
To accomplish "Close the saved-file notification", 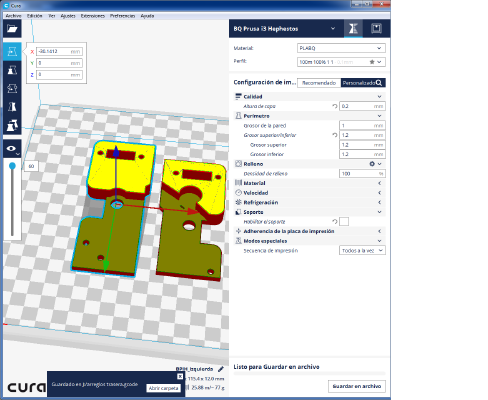I will coord(180,376).
